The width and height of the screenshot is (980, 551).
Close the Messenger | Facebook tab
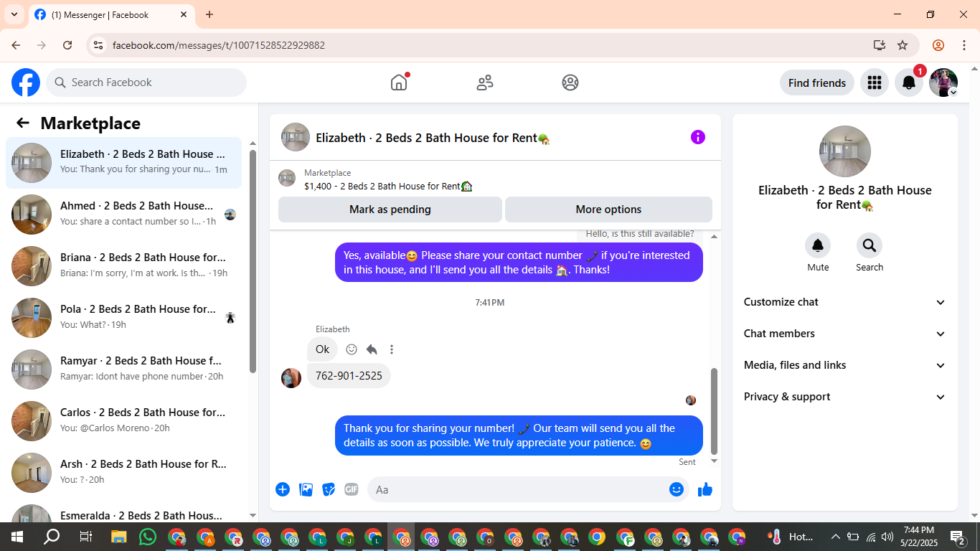point(184,14)
